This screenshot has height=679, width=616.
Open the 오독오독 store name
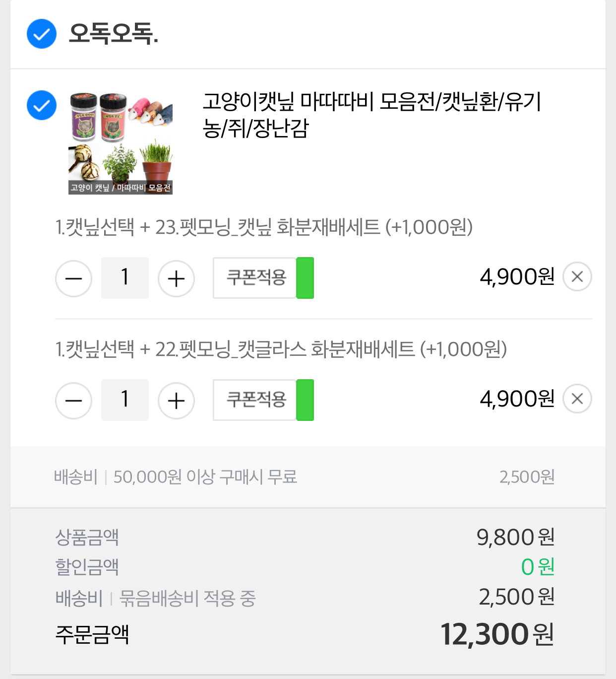click(113, 34)
